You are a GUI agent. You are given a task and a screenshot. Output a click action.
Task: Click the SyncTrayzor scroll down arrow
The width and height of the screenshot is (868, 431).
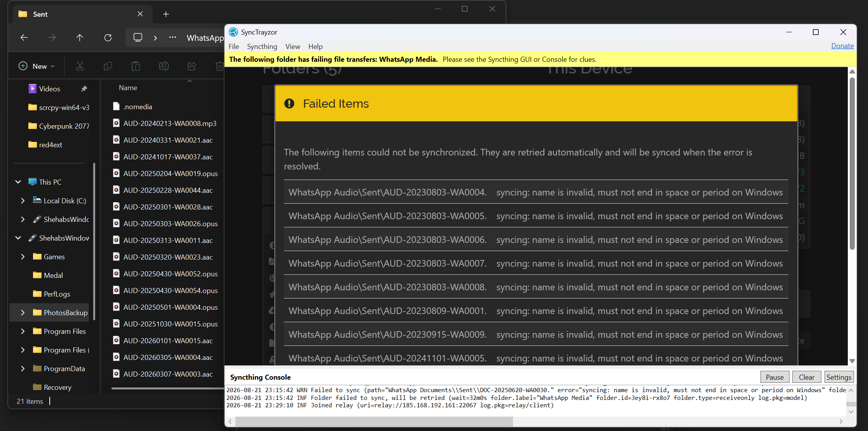point(852,361)
